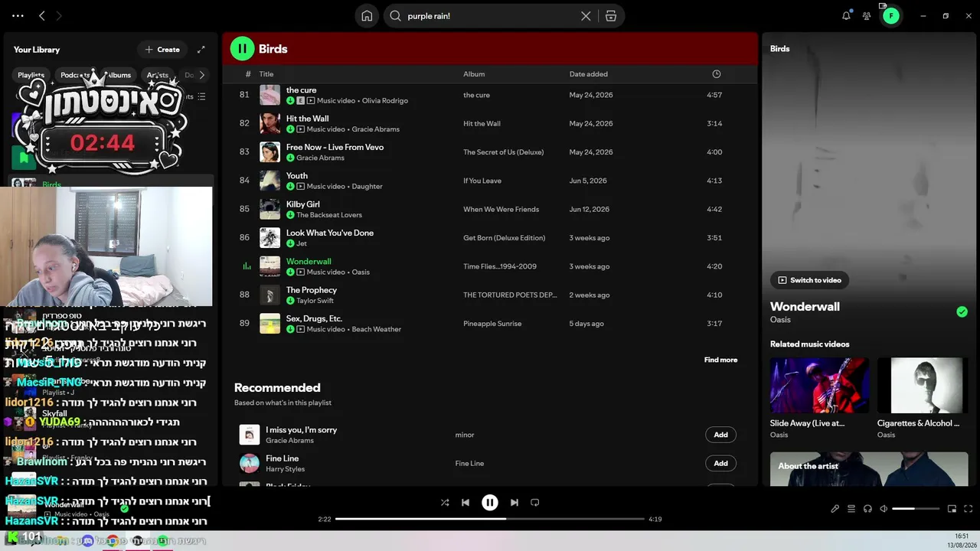Open artist link Olivia Rodrigo
The width and height of the screenshot is (980, 551).
(385, 101)
